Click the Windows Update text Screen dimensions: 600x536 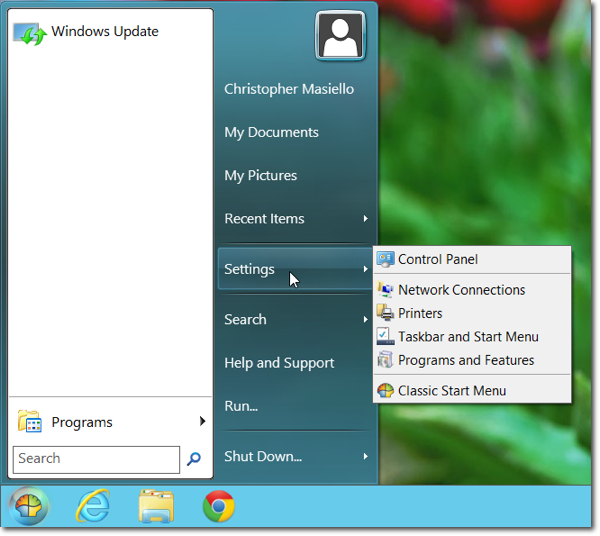105,31
